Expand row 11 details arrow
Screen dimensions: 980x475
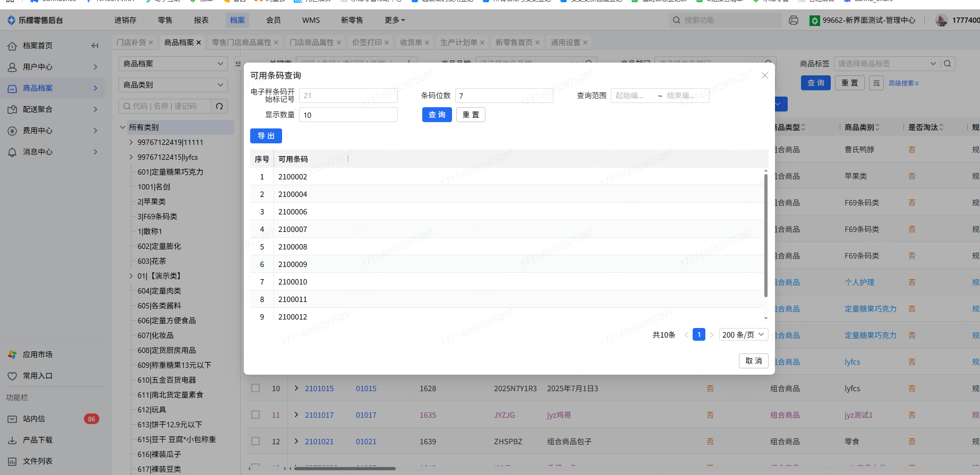(296, 414)
